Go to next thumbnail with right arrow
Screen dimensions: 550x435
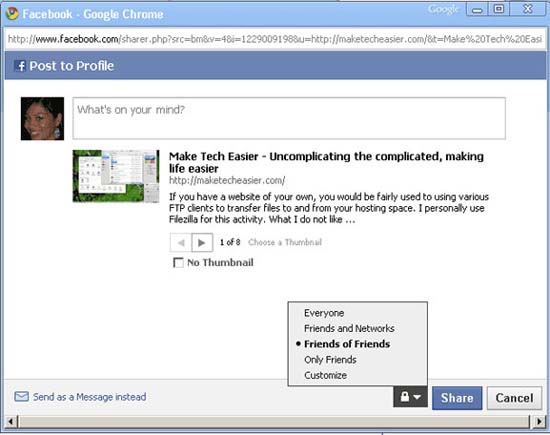tap(202, 242)
